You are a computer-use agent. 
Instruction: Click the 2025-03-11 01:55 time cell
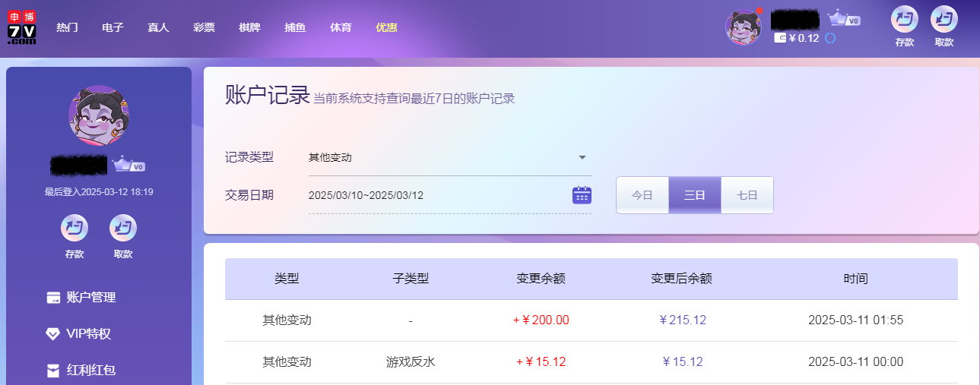click(855, 320)
